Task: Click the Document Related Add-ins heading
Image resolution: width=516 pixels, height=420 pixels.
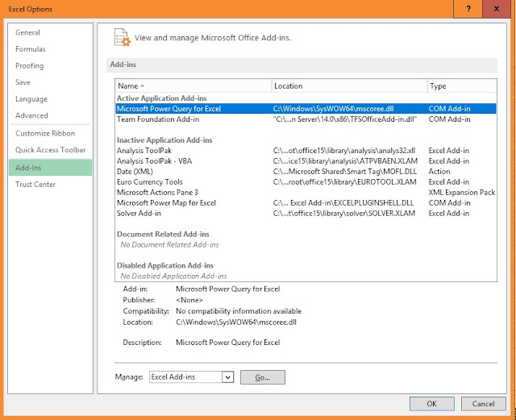Action: tap(163, 234)
